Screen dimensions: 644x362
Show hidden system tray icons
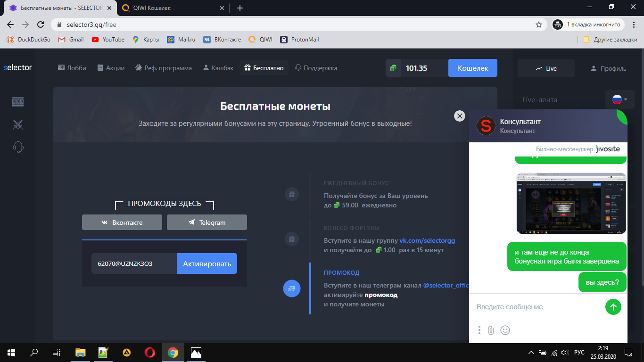(531, 352)
